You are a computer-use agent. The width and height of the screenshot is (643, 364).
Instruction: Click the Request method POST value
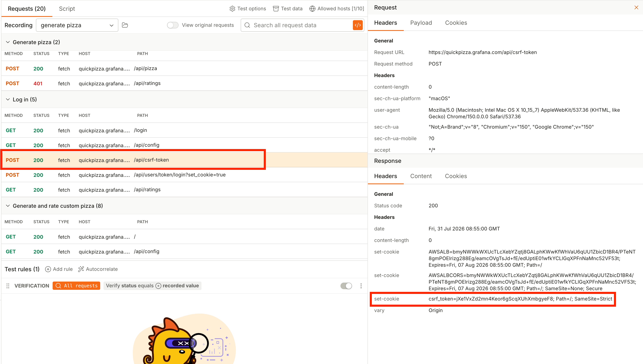tap(435, 64)
